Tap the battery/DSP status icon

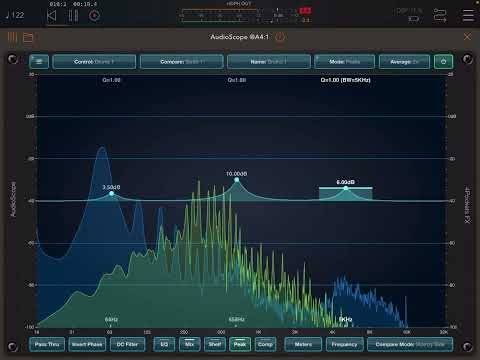tap(413, 19)
